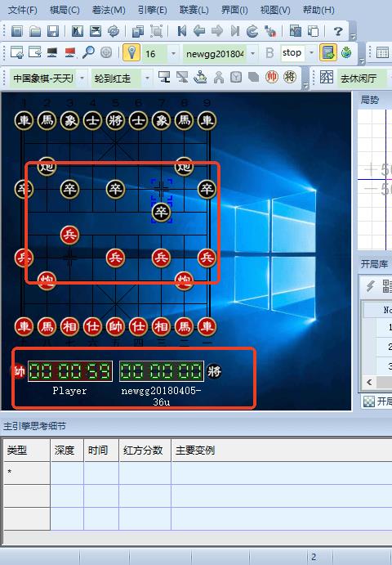
Task: Open the 引擎(E) menu
Action: [x=152, y=10]
